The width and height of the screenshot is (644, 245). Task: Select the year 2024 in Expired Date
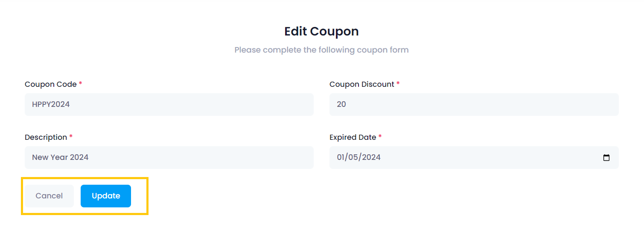tap(370, 157)
